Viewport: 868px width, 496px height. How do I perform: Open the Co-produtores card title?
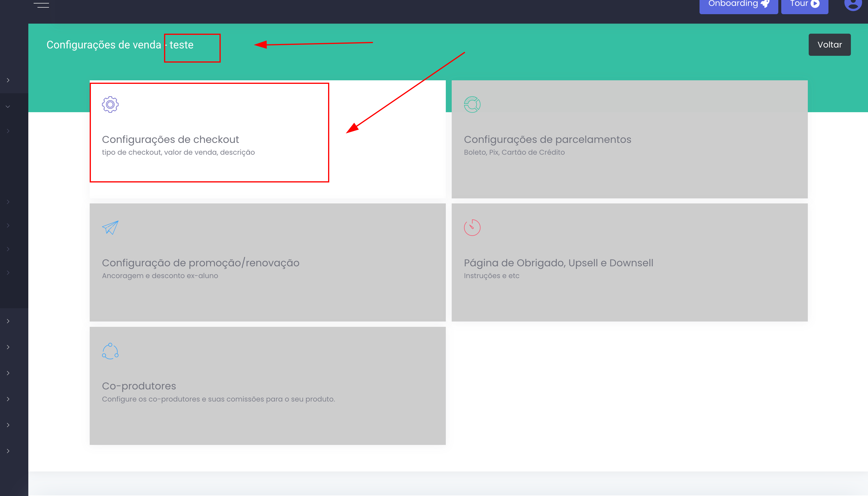[x=139, y=386]
